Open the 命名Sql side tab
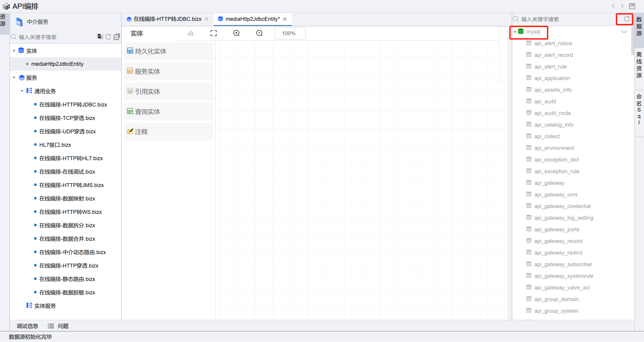 [639, 109]
